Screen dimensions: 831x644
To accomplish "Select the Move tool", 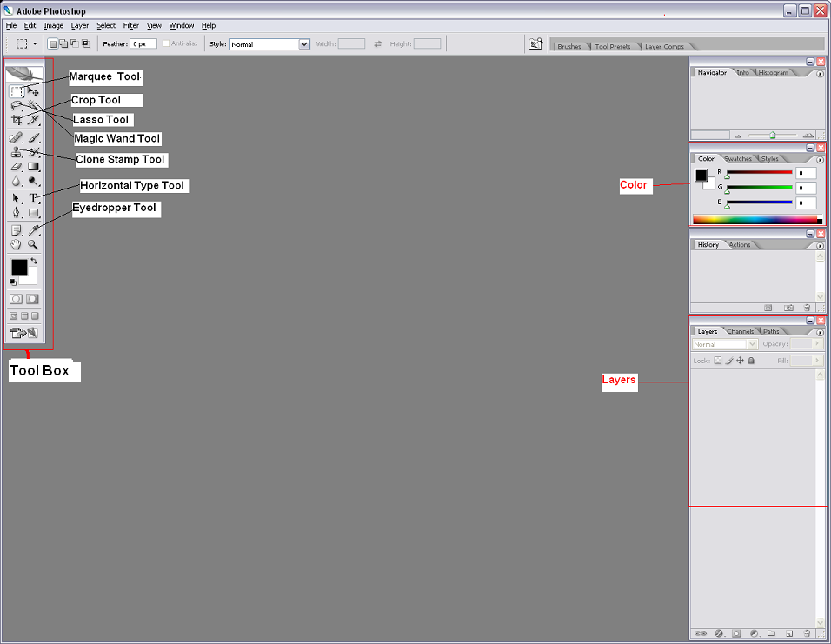I will pyautogui.click(x=33, y=92).
